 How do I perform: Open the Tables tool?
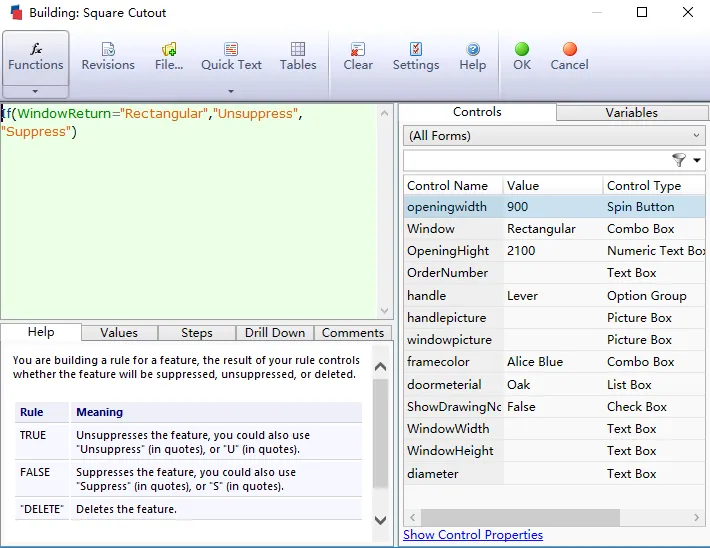[298, 57]
